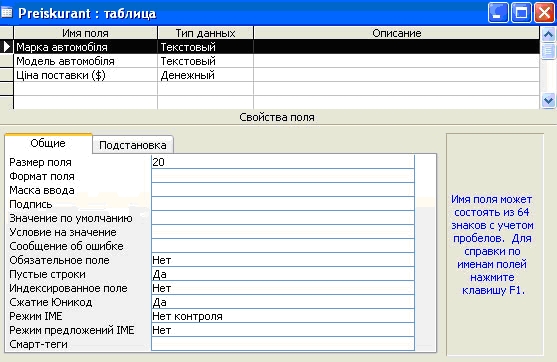Minimize the Preiskurant table window
Viewport: 557px width, 362px height.
(498, 13)
